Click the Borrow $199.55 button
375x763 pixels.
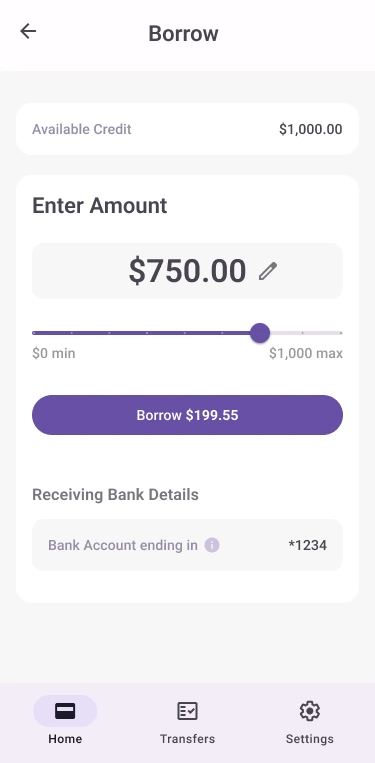point(187,415)
